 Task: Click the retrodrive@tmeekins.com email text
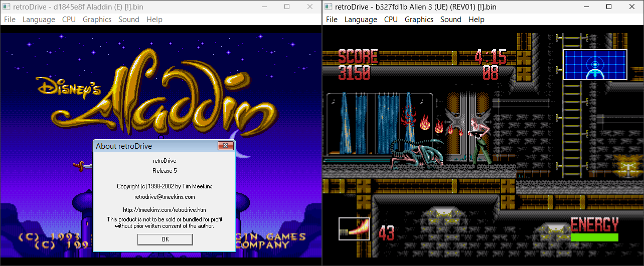(x=165, y=197)
